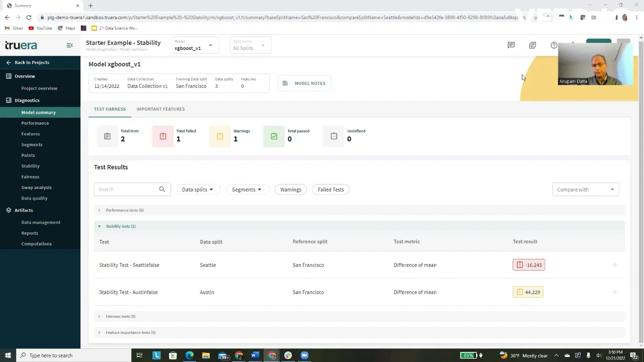Click the -16.245 test result badge

(529, 265)
